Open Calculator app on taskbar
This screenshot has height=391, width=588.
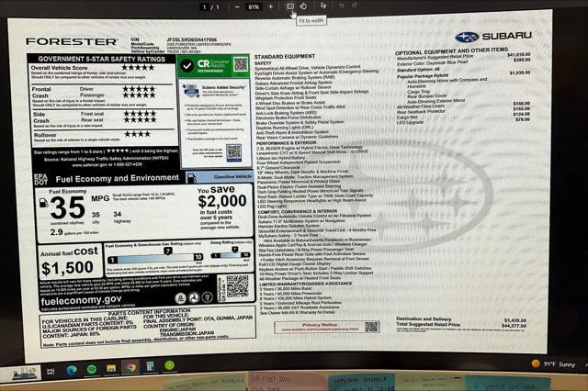[151, 366]
